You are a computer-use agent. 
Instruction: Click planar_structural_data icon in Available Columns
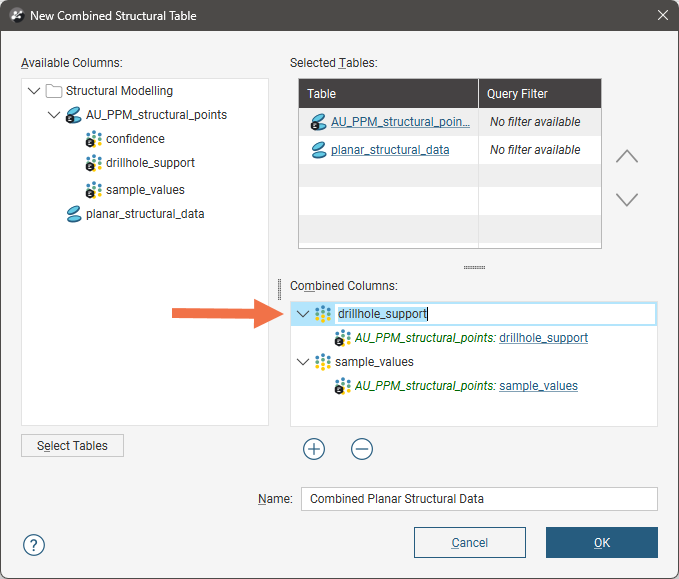click(x=73, y=213)
